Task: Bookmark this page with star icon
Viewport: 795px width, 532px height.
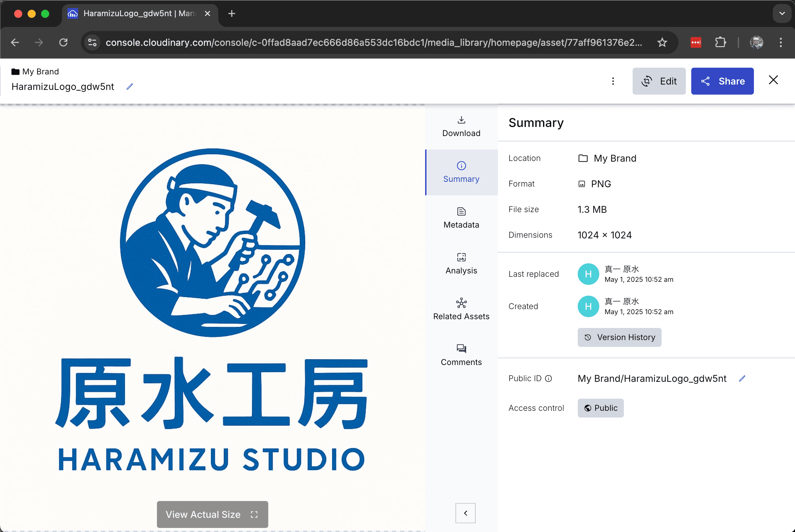Action: 662,42
